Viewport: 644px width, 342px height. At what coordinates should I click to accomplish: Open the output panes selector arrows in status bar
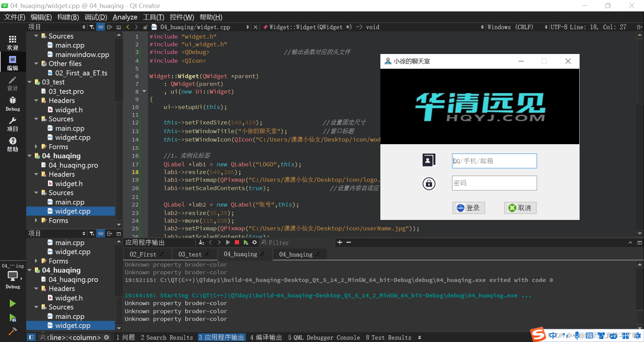click(x=420, y=337)
